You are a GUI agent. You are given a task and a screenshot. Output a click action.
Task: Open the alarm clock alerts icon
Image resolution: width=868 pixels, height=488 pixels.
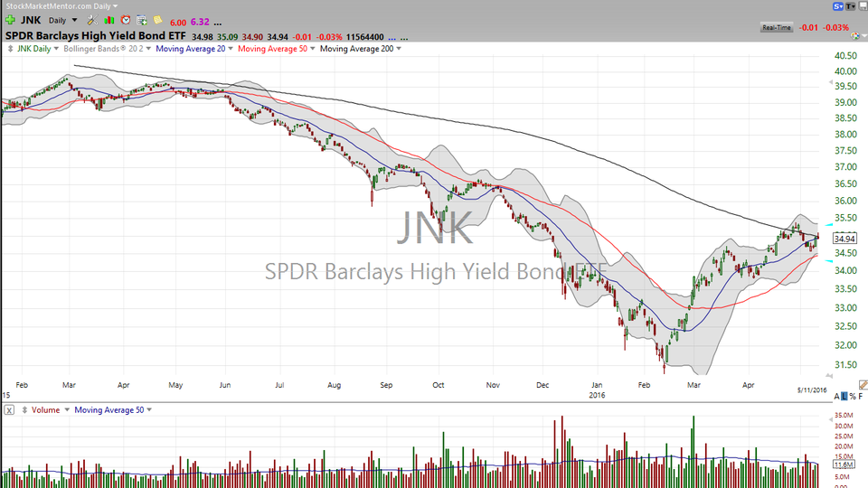[x=126, y=21]
